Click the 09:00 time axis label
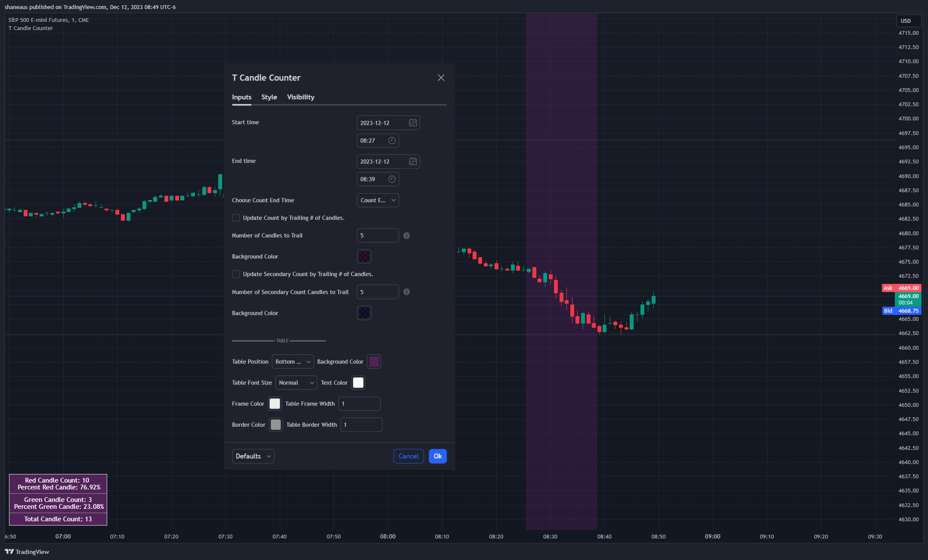 point(712,537)
